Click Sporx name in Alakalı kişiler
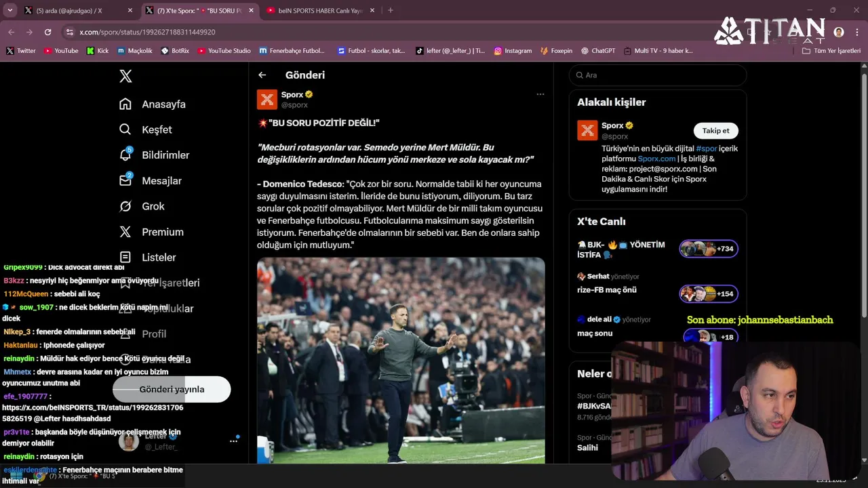Screen dimensions: 868x488 [612, 125]
